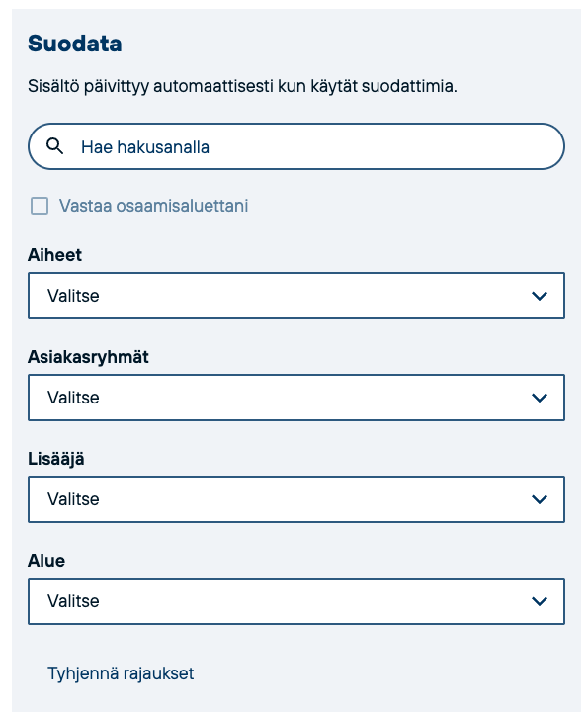Focus the Hae hakusanalla search field
This screenshot has width=588, height=716.
tap(296, 146)
